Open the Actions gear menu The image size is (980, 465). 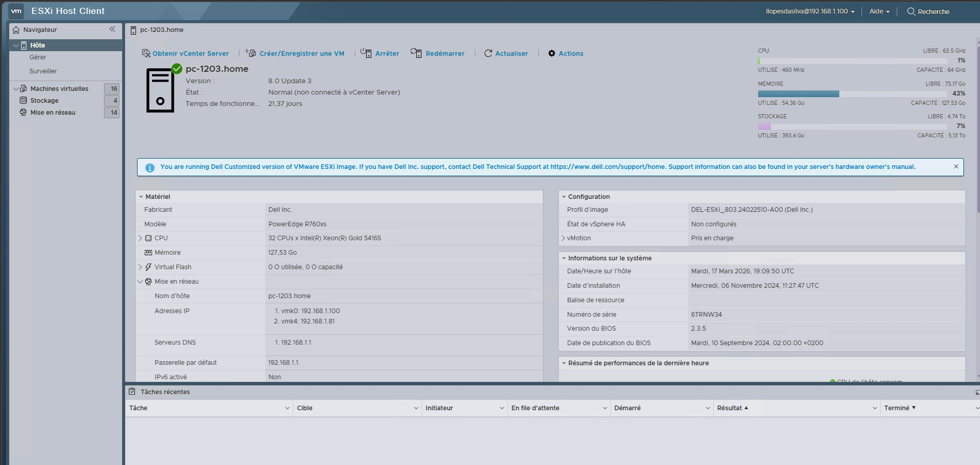(552, 53)
